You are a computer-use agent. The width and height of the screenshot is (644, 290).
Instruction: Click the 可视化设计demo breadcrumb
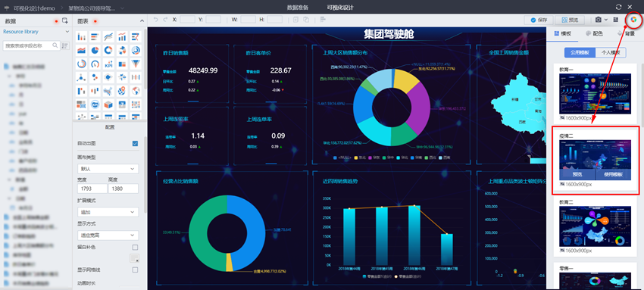[x=34, y=8]
